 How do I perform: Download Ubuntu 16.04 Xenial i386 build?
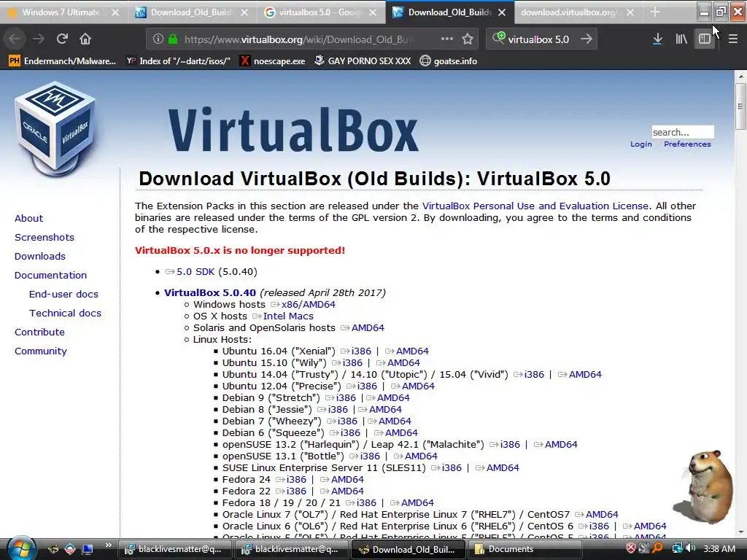click(x=361, y=351)
